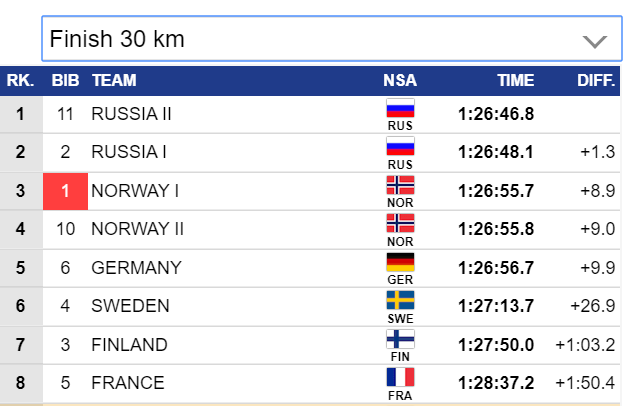The width and height of the screenshot is (629, 406).
Task: Sort by the TEAM column header
Action: click(x=113, y=80)
